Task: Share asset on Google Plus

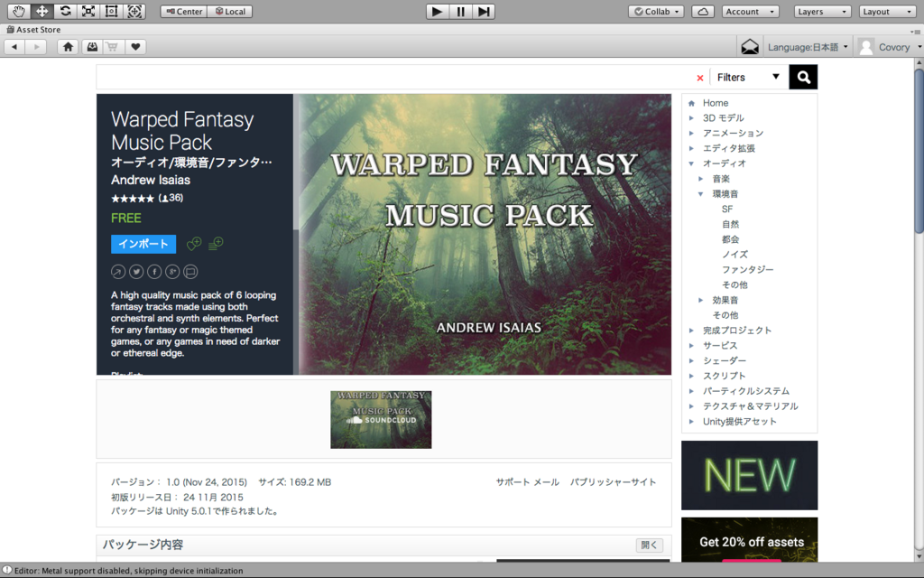Action: point(172,271)
